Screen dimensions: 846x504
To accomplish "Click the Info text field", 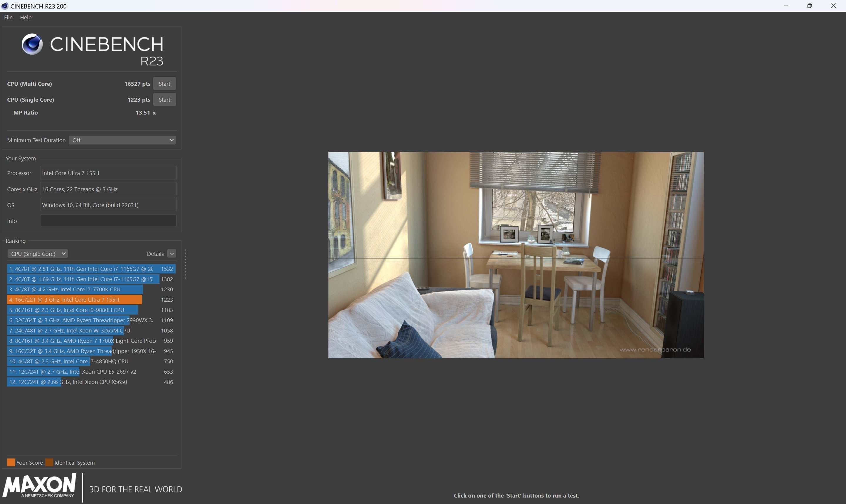I will [x=108, y=221].
